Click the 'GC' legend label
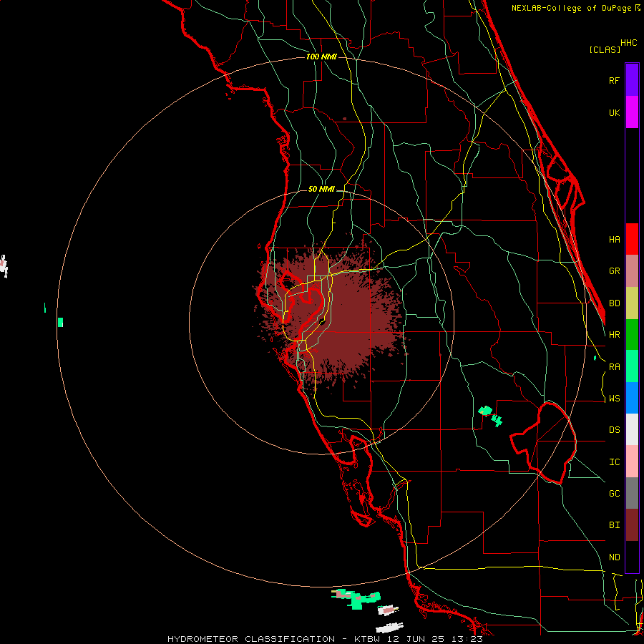This screenshot has height=644, width=644. coord(615,494)
